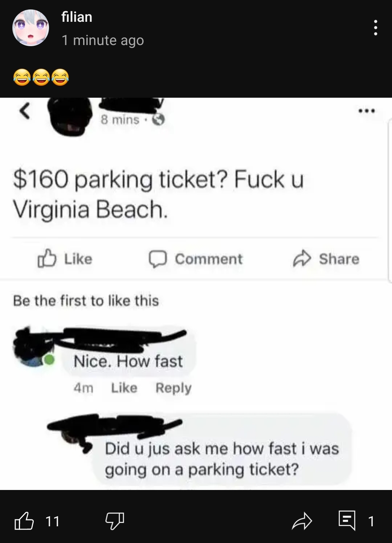Open filian's channel avatar
This screenshot has height=543, width=392.
pos(31,28)
